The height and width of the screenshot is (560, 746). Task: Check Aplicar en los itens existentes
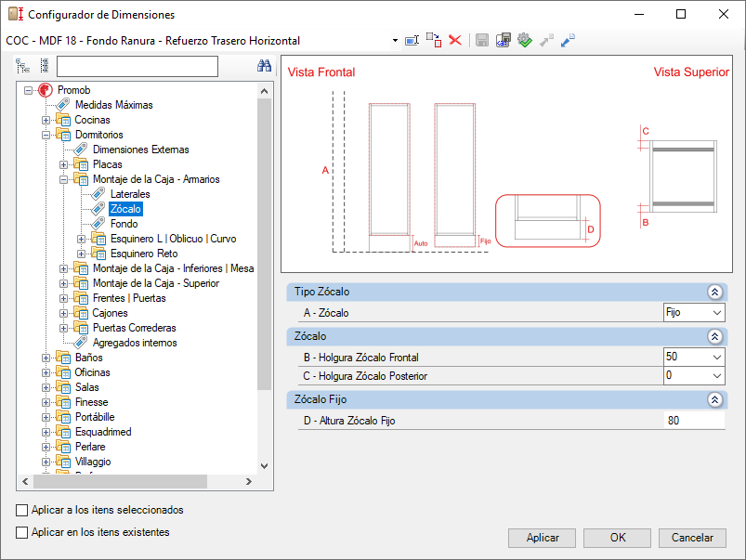[x=22, y=532]
